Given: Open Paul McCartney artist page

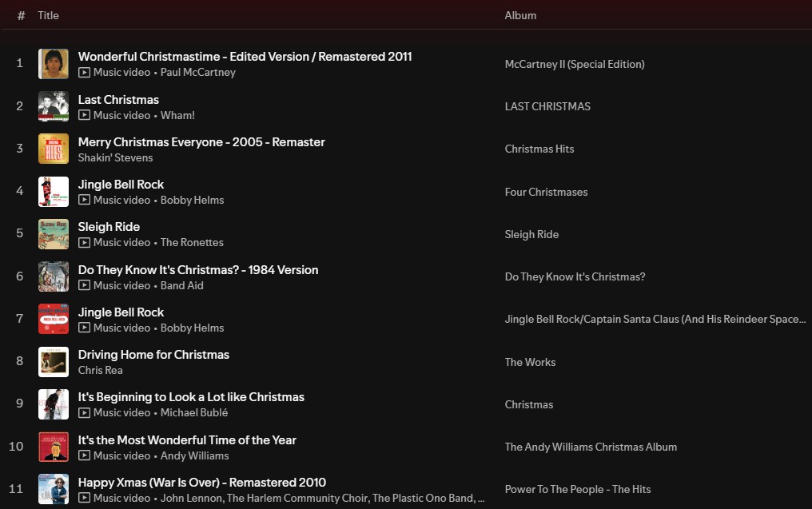Looking at the screenshot, I should click(x=197, y=73).
